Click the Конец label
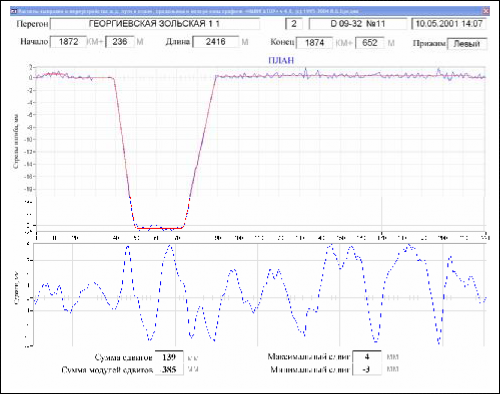The height and width of the screenshot is (394, 500). (x=282, y=42)
